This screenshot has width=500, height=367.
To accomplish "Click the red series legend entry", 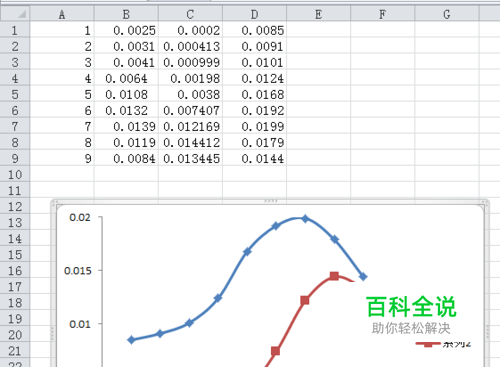I will point(443,344).
